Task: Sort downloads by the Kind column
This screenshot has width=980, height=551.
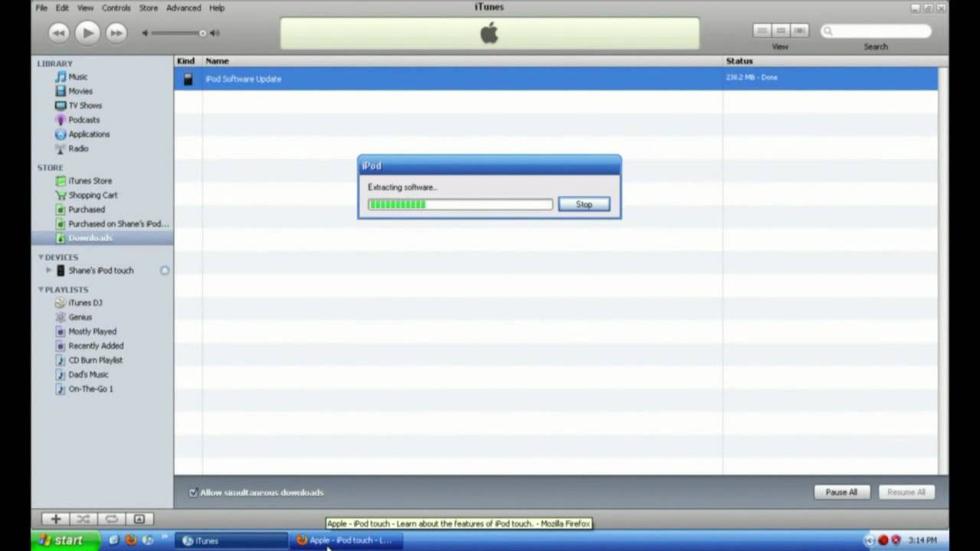Action: [x=188, y=61]
